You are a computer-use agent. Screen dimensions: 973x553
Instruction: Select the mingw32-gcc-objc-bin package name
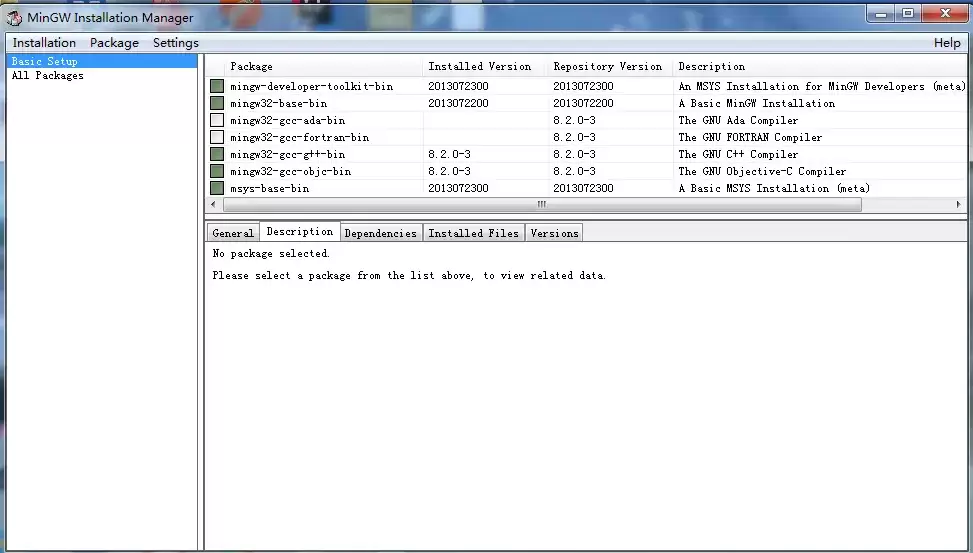(x=290, y=171)
